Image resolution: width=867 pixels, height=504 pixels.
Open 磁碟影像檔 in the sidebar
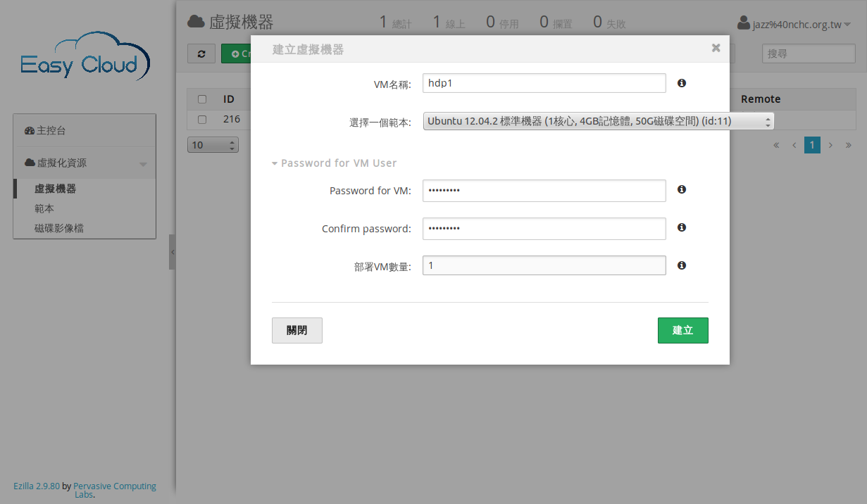click(59, 229)
